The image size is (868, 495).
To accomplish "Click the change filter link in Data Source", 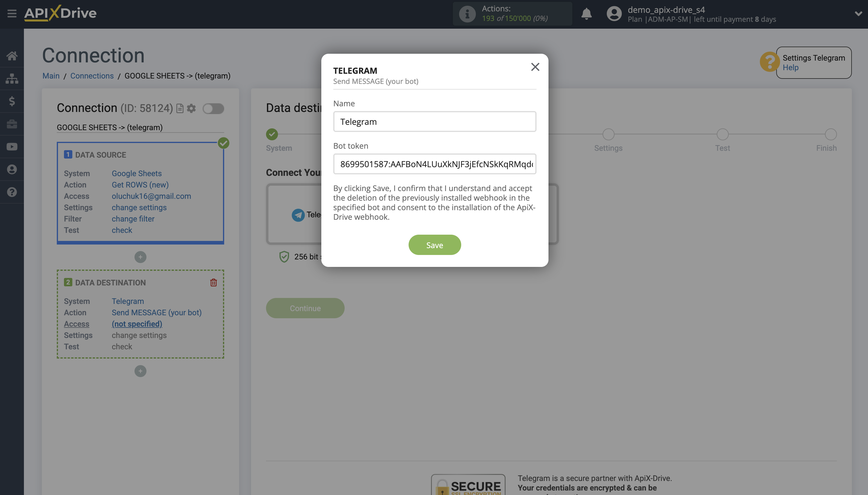I will (x=133, y=219).
